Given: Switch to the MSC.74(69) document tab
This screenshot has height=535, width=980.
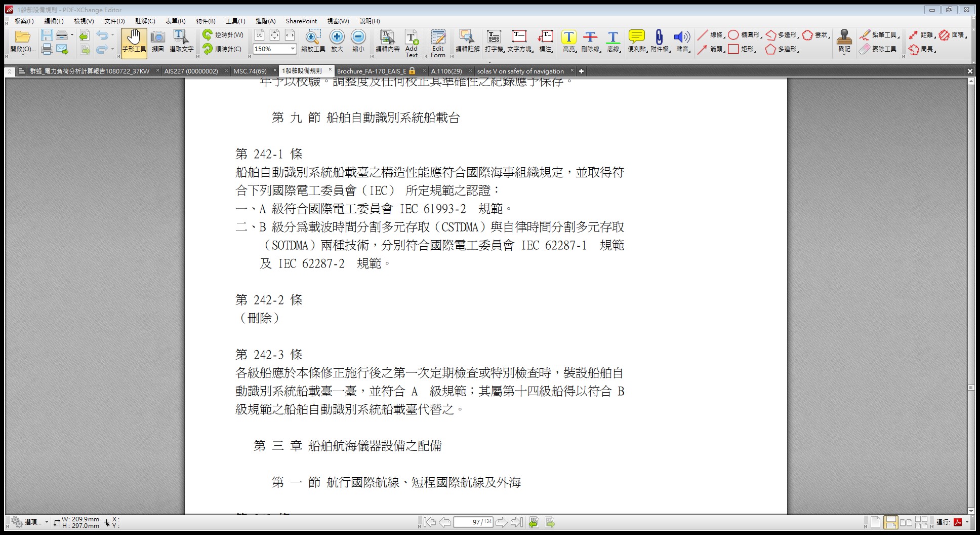Looking at the screenshot, I should click(250, 71).
